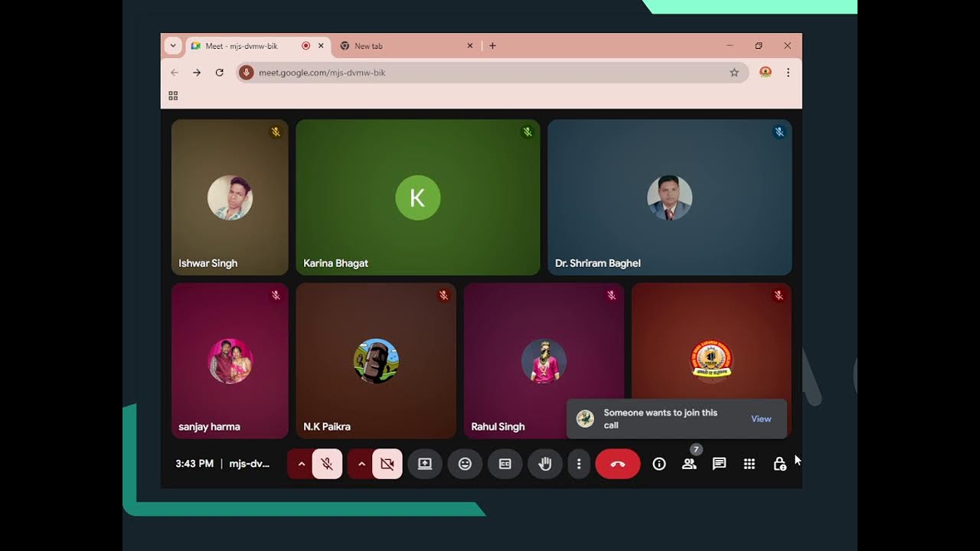Select Dr. Shriram Baghel's tile

(x=670, y=197)
